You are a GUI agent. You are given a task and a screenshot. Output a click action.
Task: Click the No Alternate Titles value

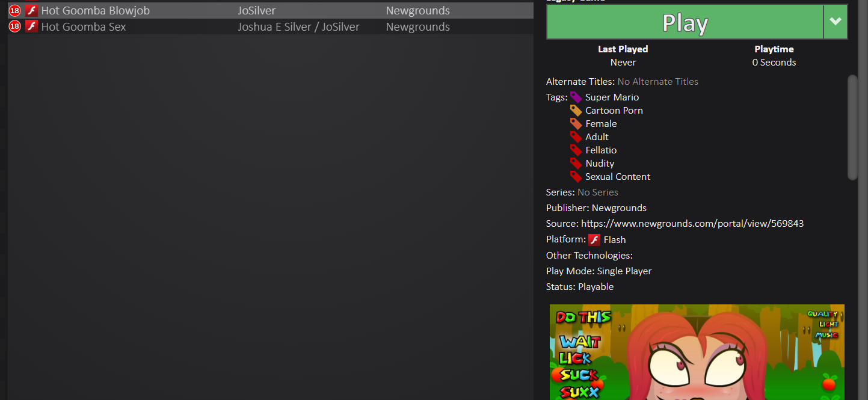658,81
